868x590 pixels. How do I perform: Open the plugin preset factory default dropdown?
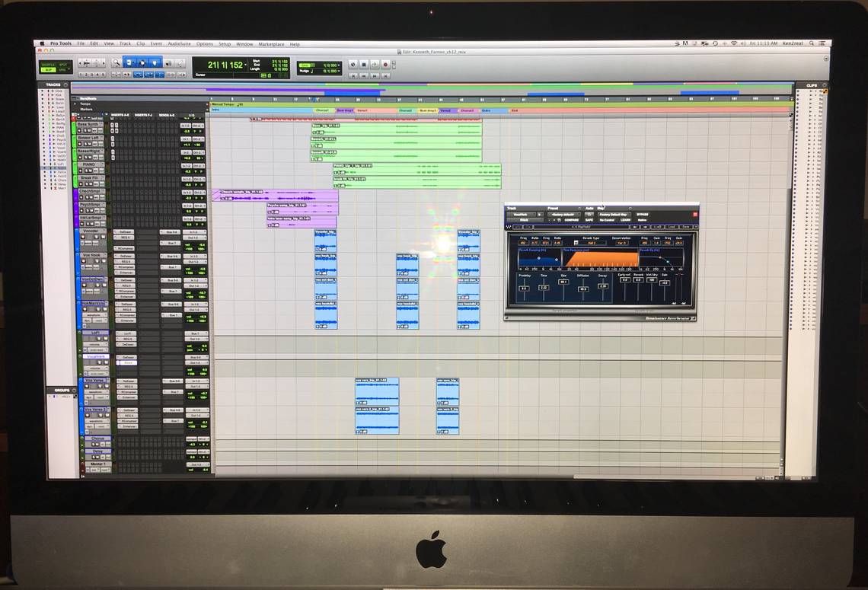coord(563,215)
